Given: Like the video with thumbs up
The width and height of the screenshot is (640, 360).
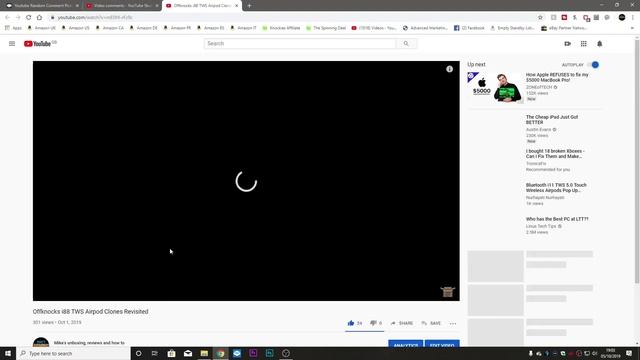Looking at the screenshot, I should click(x=351, y=323).
